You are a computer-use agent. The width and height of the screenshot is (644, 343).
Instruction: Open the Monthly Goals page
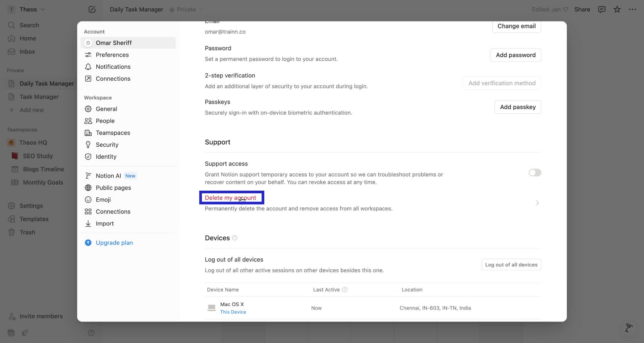[43, 182]
